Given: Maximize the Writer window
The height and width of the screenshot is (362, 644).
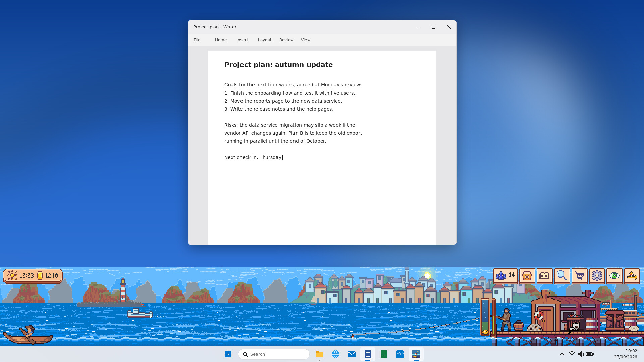Looking at the screenshot, I should click(x=433, y=27).
